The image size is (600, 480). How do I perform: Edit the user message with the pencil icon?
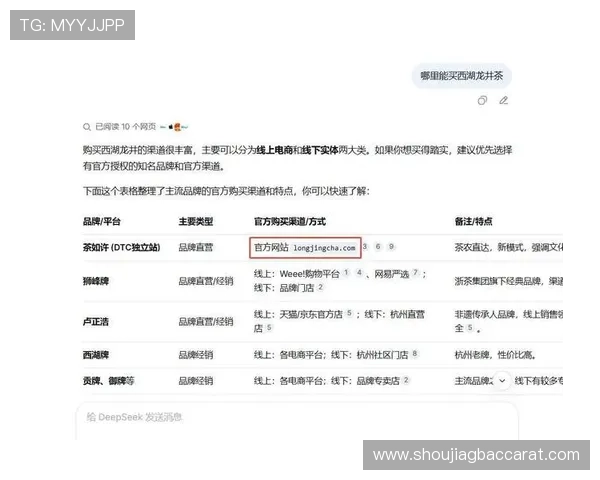click(x=504, y=101)
